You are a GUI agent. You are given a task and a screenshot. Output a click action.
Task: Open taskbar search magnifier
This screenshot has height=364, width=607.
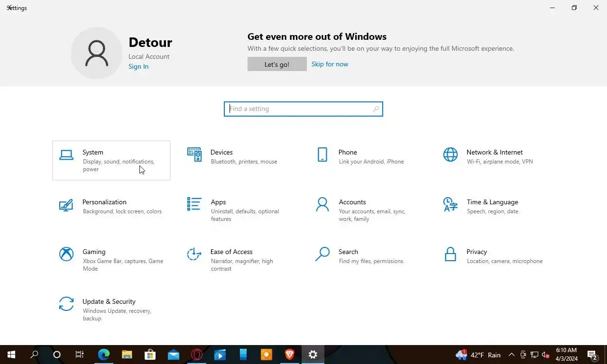(x=34, y=355)
